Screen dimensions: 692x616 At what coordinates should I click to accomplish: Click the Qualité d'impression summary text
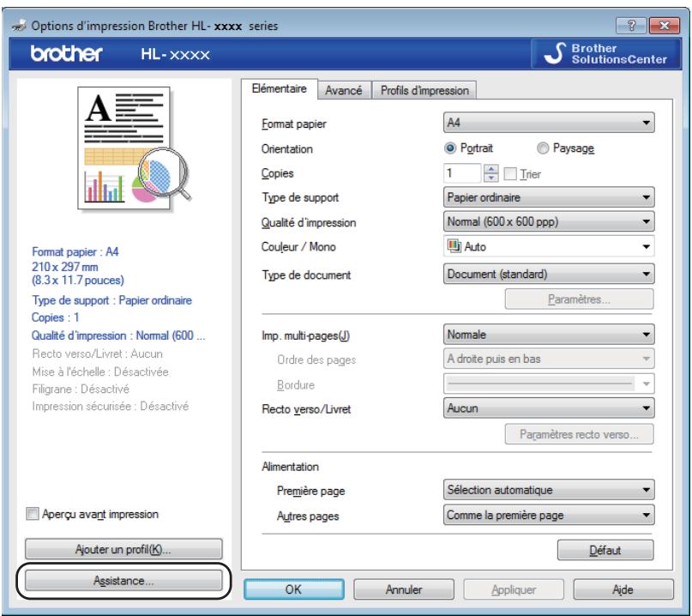118,335
